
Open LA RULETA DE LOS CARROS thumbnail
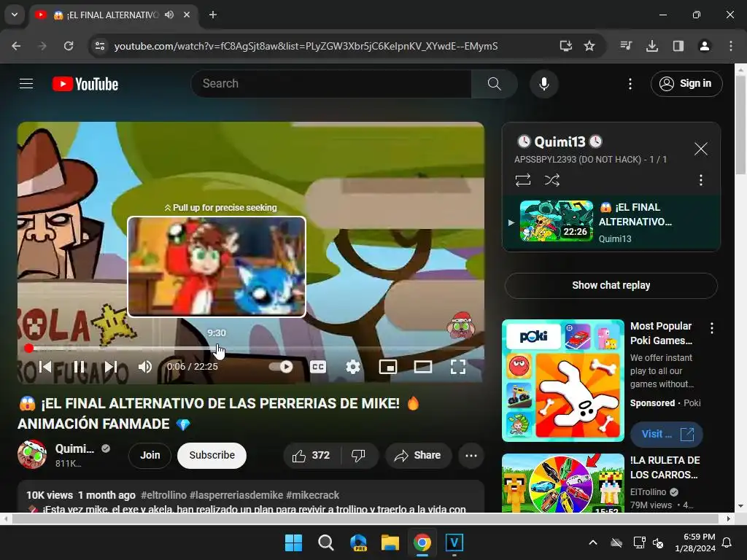[563, 483]
